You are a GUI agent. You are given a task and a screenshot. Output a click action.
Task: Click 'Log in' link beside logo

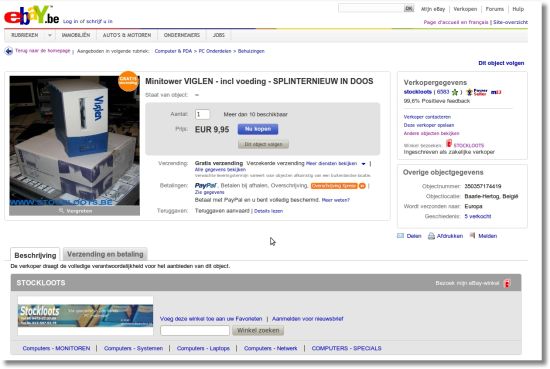click(71, 21)
